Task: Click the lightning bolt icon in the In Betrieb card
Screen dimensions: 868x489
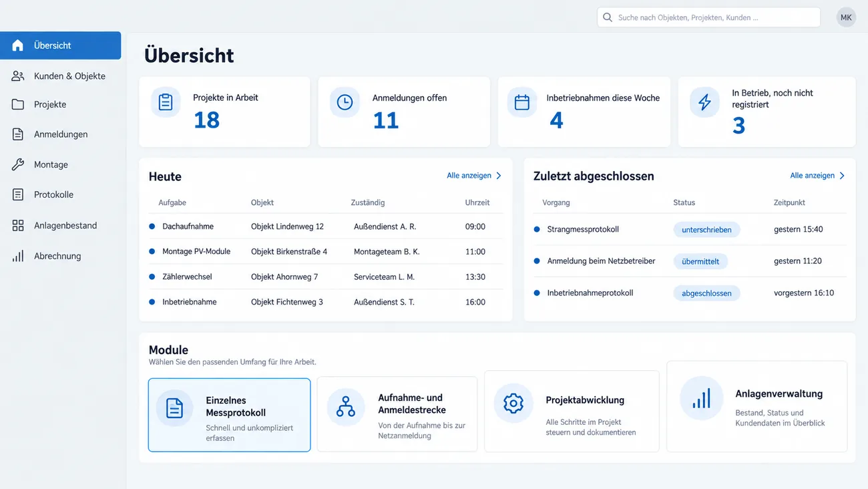Action: 704,102
